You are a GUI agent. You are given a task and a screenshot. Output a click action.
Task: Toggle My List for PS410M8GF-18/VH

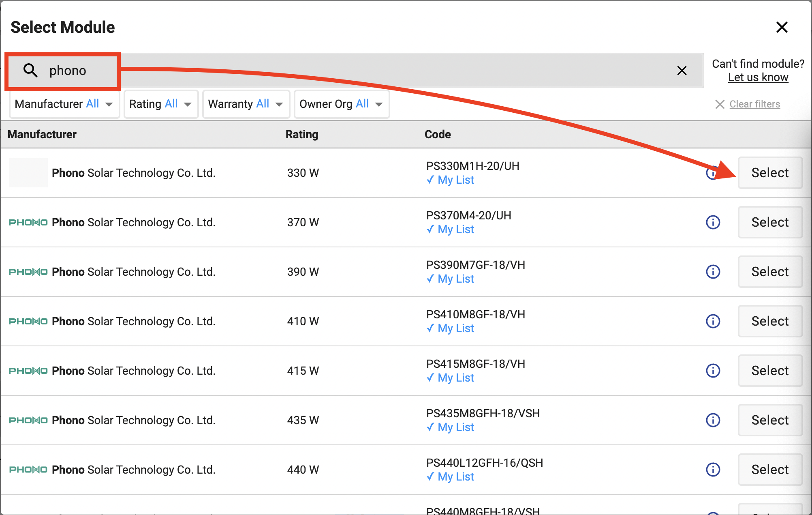450,328
